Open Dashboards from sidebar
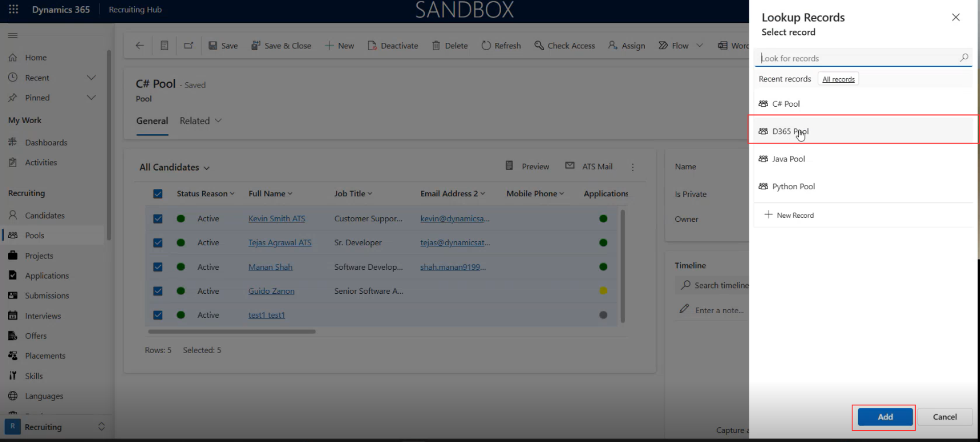The height and width of the screenshot is (442, 980). [46, 142]
